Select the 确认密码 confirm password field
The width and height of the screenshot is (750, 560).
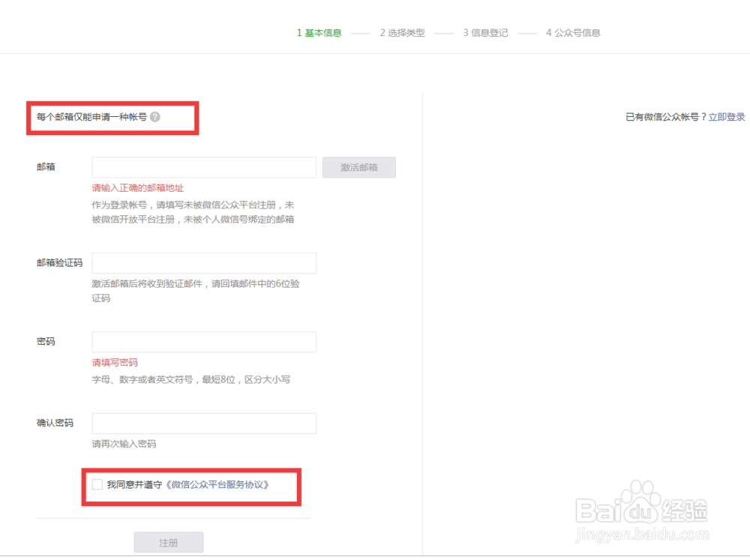click(x=203, y=423)
